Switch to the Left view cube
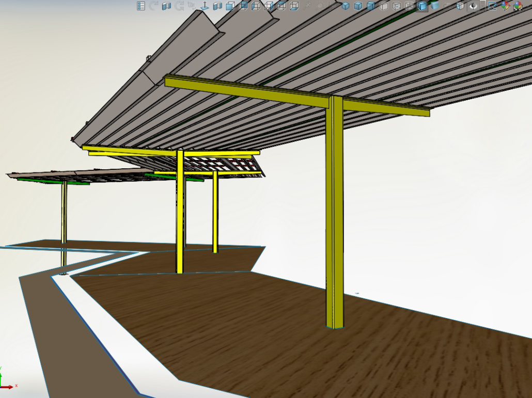 [x=256, y=6]
